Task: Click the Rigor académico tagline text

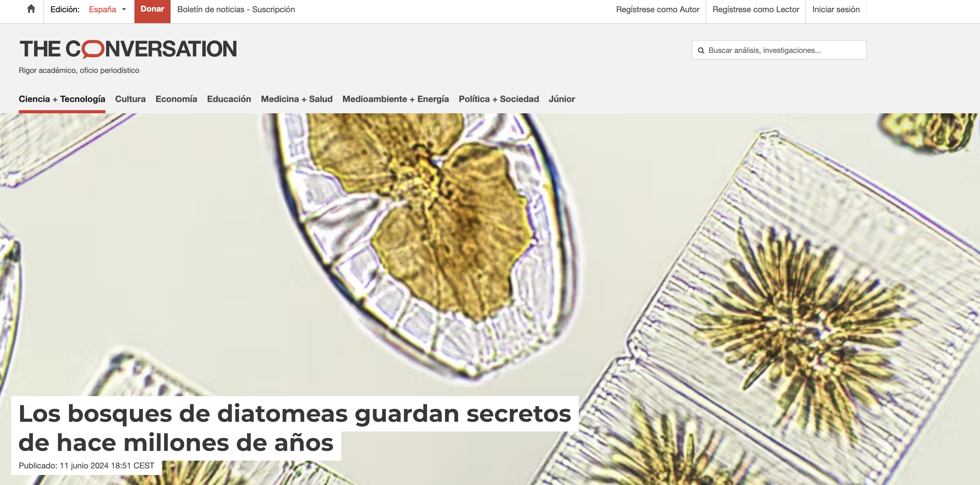Action: [79, 70]
